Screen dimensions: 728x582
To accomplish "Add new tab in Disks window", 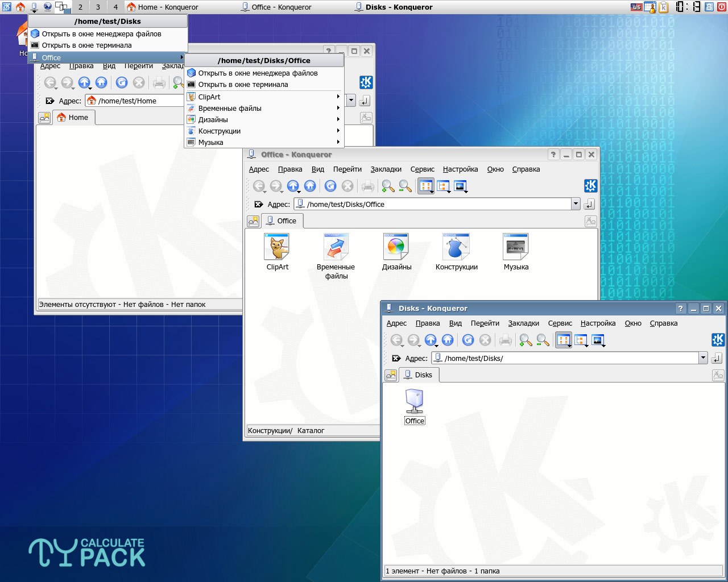I will [x=391, y=375].
